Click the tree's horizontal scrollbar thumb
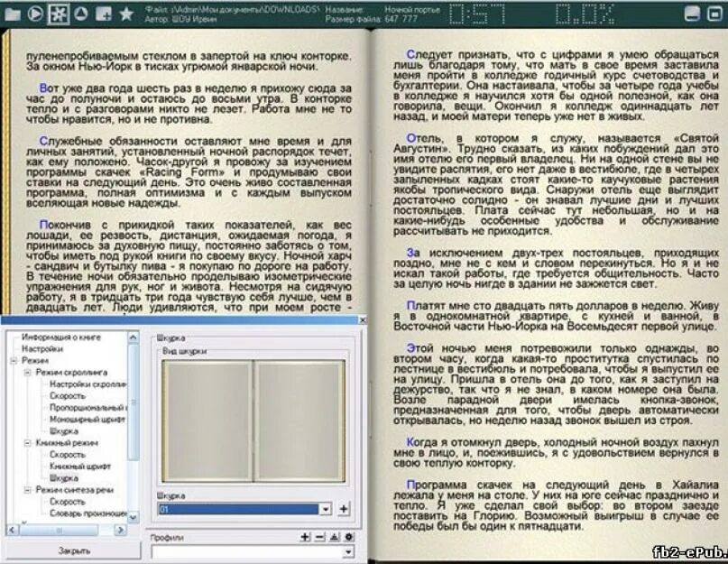The width and height of the screenshot is (728, 564). click(59, 530)
